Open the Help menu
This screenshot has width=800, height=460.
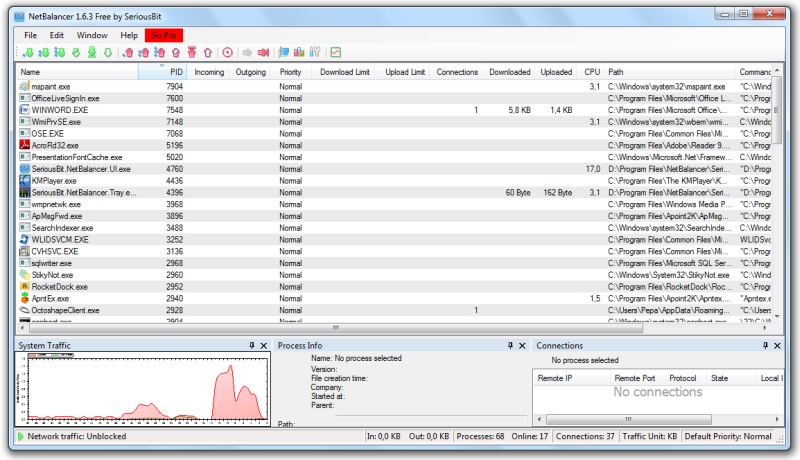[129, 35]
